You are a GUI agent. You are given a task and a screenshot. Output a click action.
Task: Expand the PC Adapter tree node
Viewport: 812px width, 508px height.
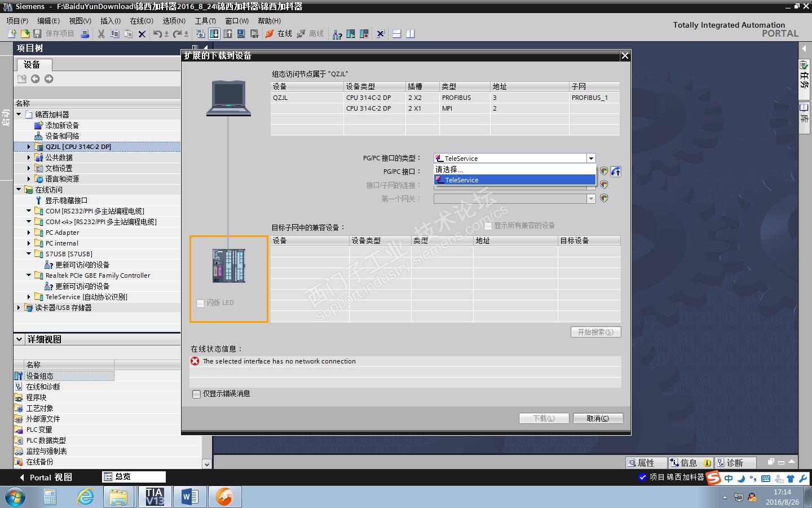pos(29,233)
